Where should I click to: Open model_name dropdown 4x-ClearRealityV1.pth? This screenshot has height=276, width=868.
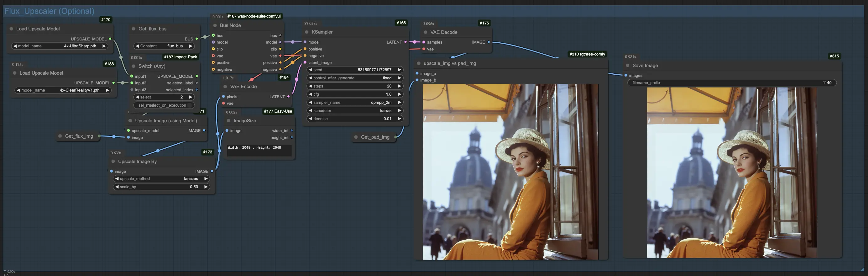63,90
